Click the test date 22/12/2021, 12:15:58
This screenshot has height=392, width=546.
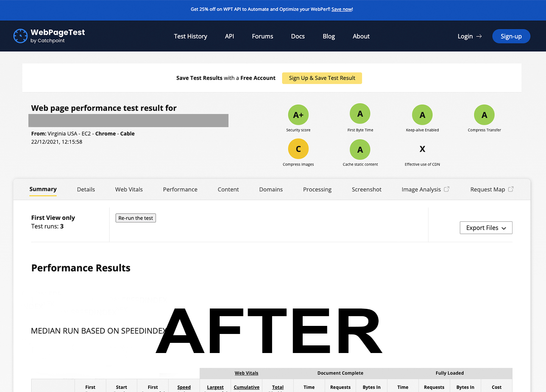[57, 142]
